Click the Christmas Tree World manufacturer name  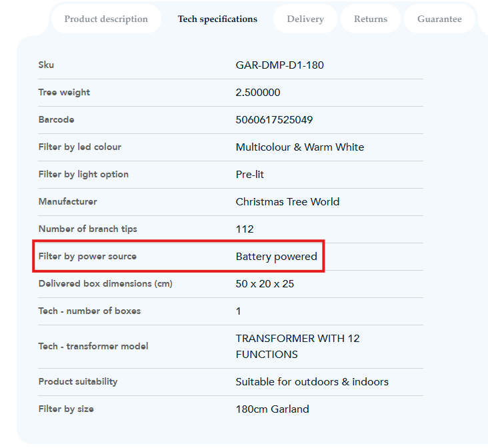tap(287, 202)
